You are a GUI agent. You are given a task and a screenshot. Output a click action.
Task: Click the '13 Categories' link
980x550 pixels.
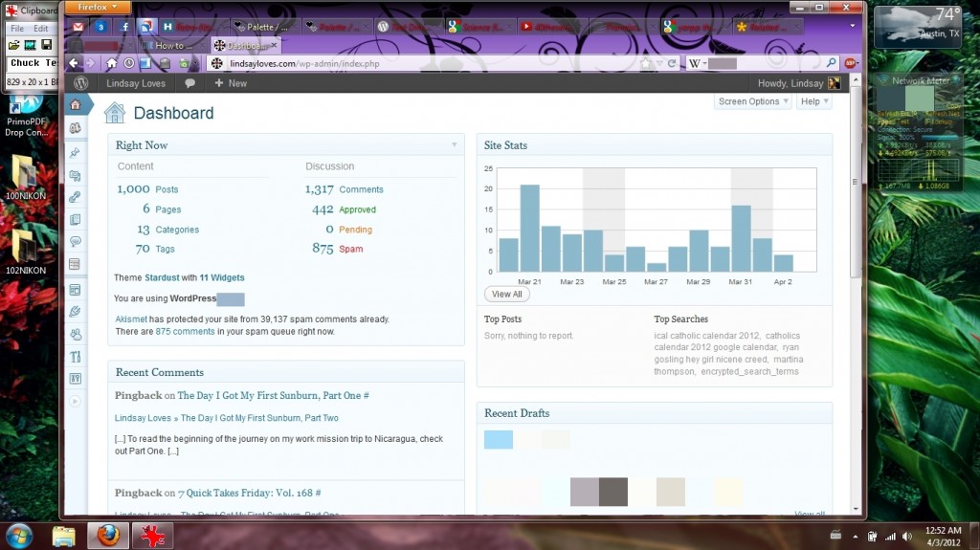(167, 230)
